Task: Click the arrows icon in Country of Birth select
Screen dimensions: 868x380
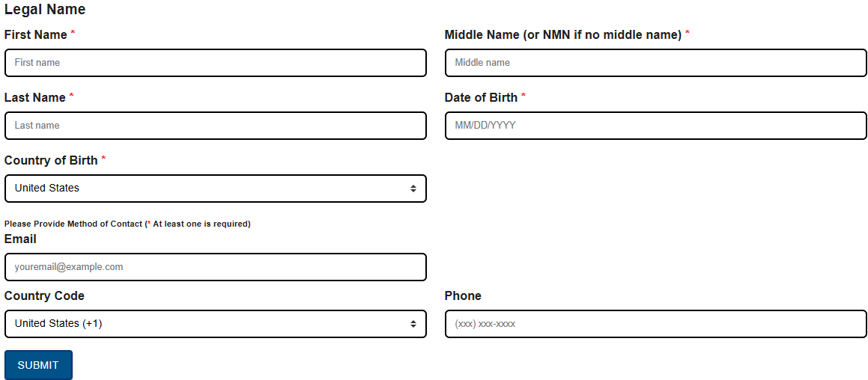Action: 413,189
